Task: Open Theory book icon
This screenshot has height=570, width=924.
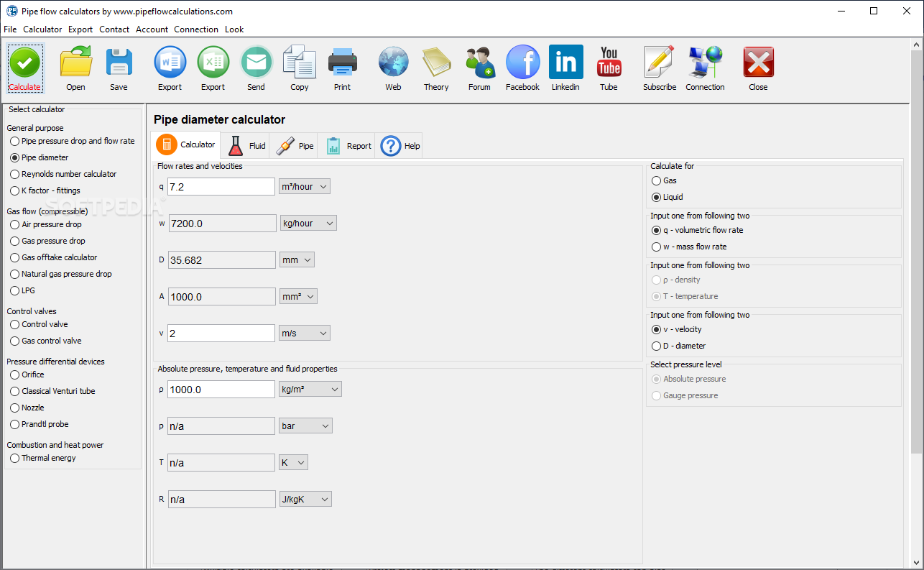Action: pos(436,63)
